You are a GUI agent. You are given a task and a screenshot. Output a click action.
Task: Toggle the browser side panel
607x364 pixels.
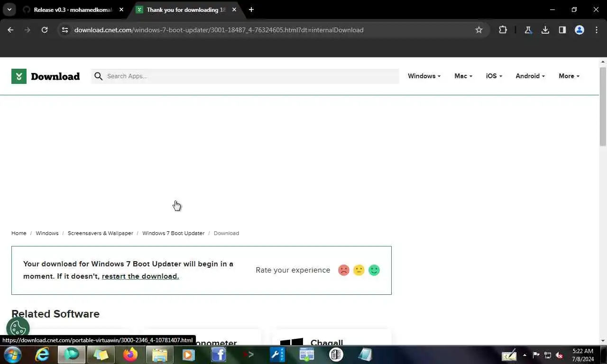[x=562, y=30]
